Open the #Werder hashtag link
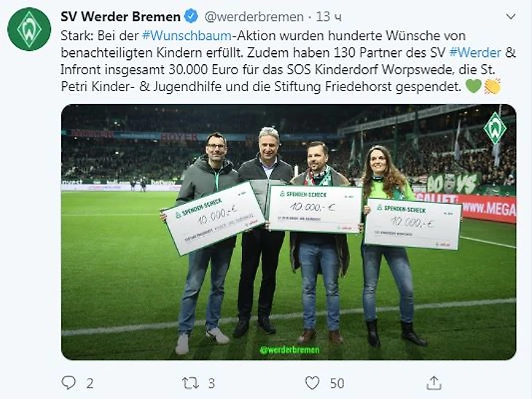Viewport: 532px width, 399px height. point(475,52)
